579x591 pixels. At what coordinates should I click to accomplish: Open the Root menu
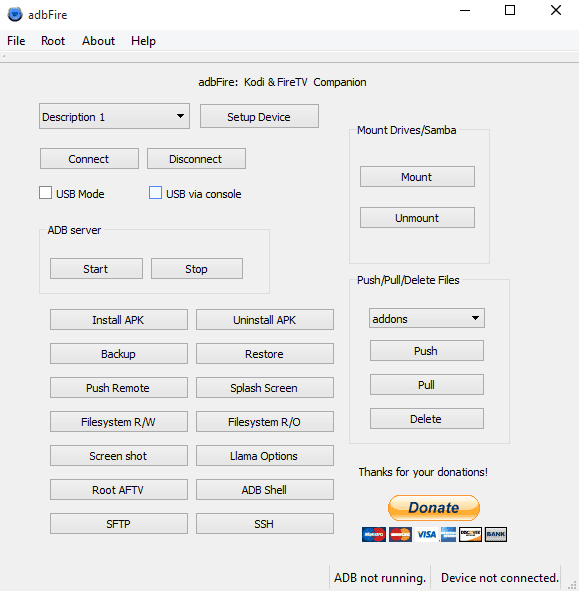[53, 41]
